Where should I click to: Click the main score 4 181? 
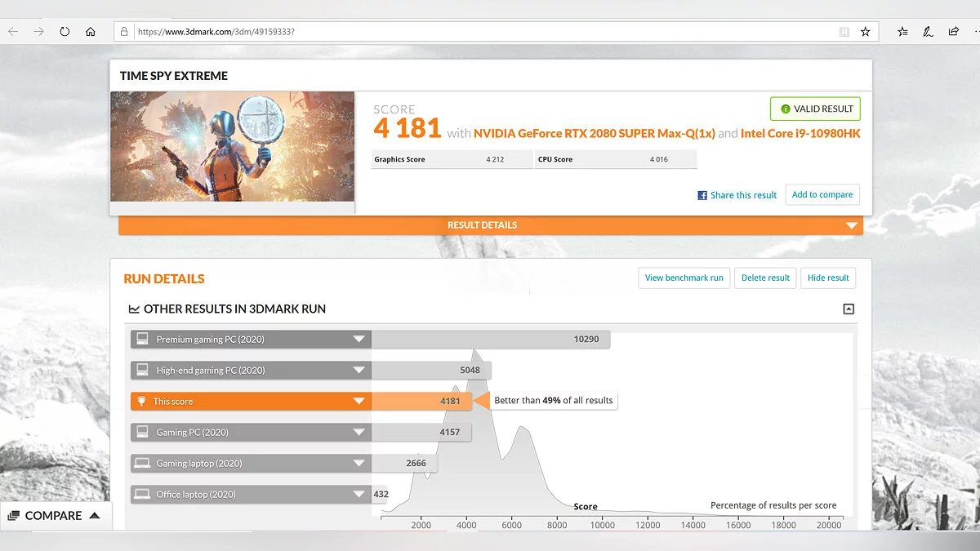pos(408,128)
